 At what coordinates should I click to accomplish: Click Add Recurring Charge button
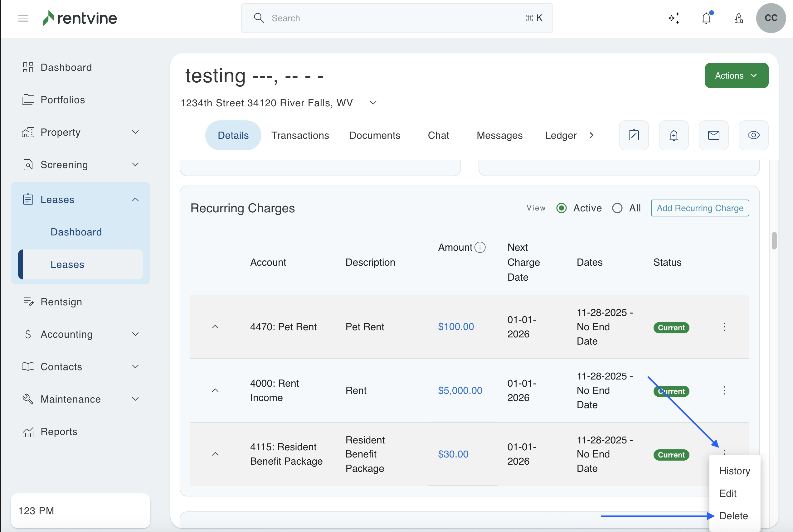[x=700, y=208]
